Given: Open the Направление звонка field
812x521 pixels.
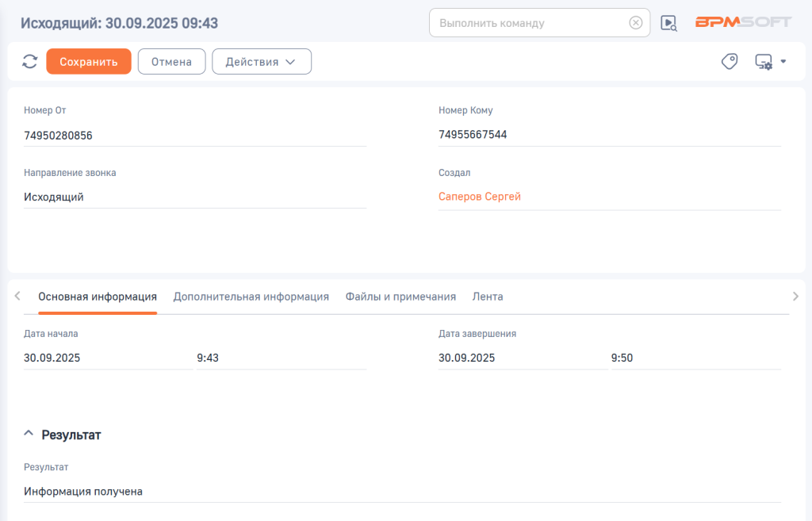Looking at the screenshot, I should (194, 197).
